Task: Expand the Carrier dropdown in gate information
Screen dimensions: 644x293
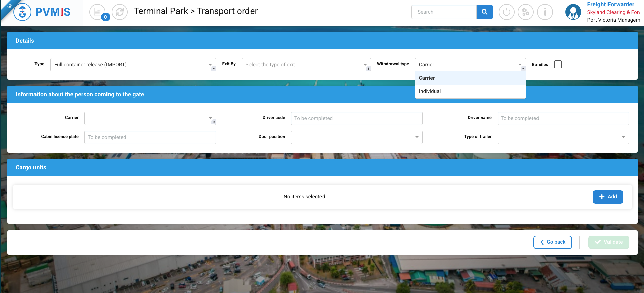Action: (x=150, y=118)
